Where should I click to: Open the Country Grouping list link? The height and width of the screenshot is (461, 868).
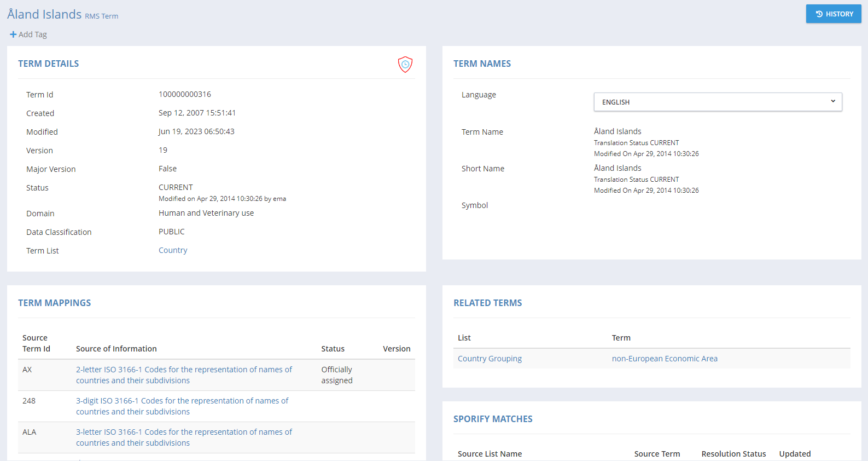pyautogui.click(x=490, y=359)
